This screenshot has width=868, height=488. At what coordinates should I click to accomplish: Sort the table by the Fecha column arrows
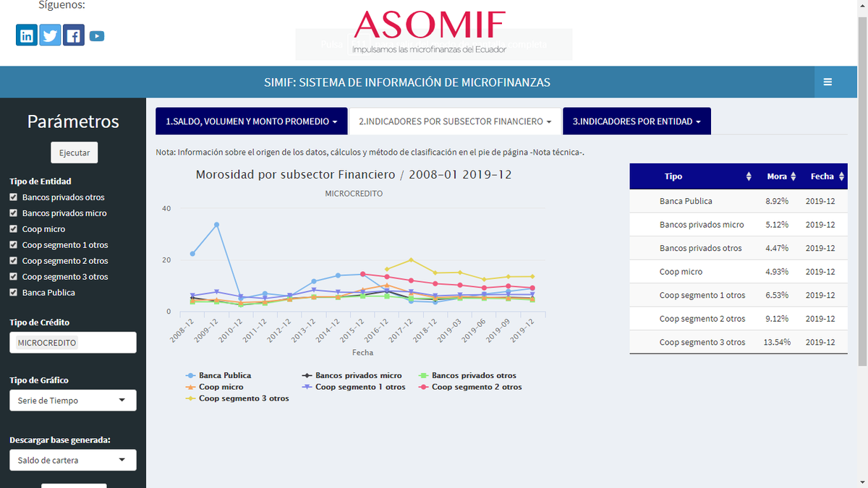coord(842,176)
